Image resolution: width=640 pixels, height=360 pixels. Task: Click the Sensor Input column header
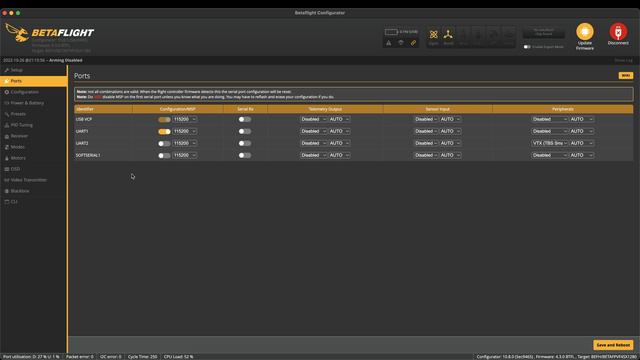point(438,109)
